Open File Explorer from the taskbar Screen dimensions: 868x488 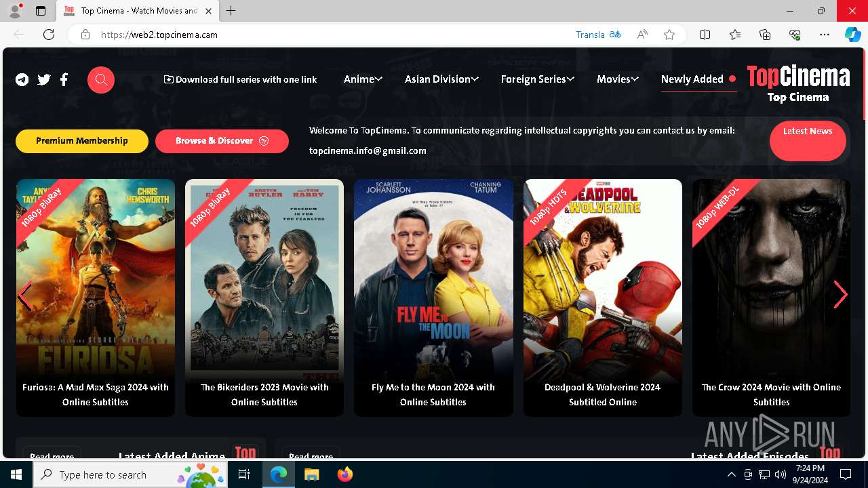coord(311,474)
